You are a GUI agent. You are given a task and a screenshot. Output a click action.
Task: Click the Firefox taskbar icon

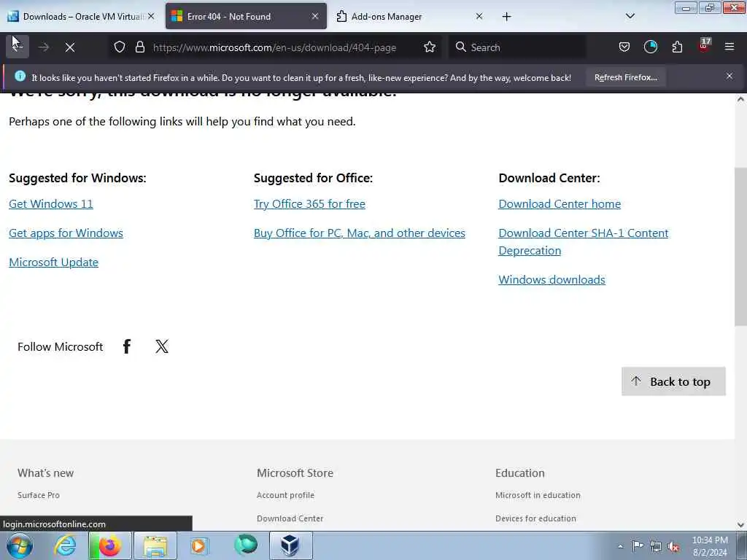[109, 545]
